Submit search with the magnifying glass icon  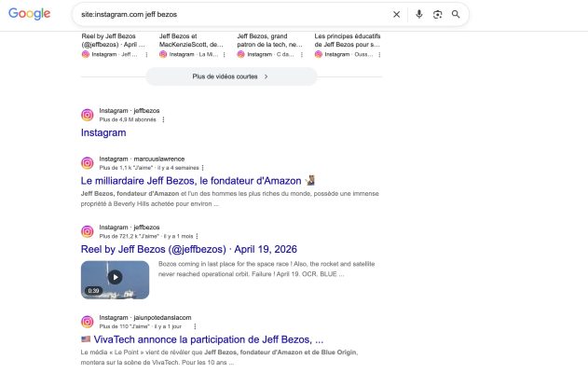[x=456, y=14]
